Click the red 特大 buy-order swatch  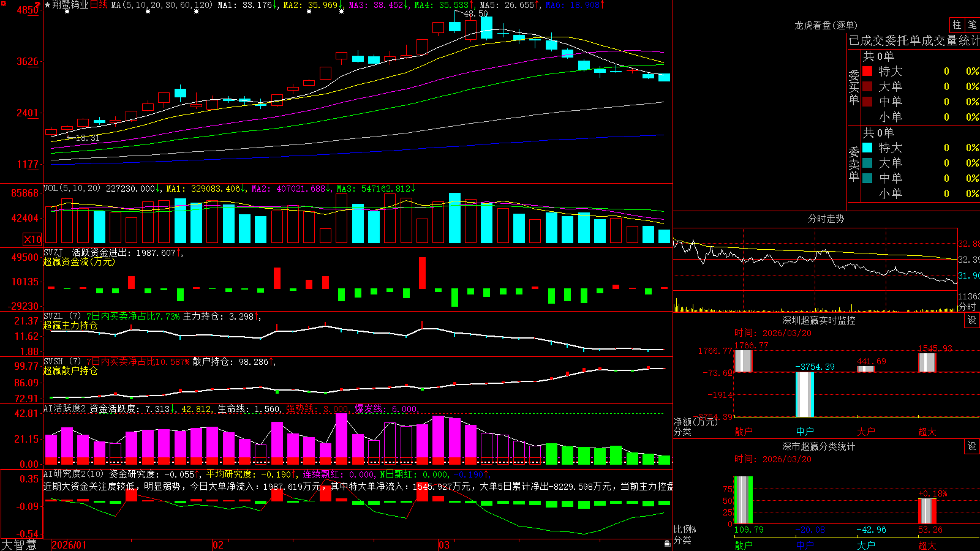(867, 71)
